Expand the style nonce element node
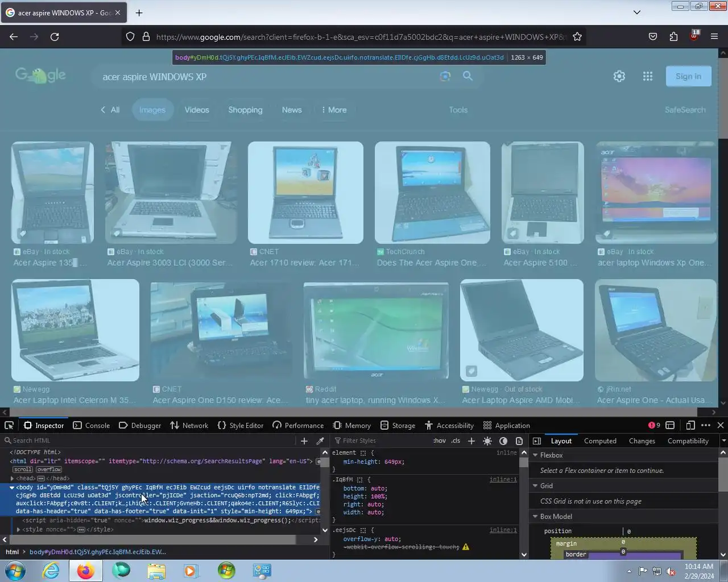This screenshot has height=582, width=728. (19, 530)
